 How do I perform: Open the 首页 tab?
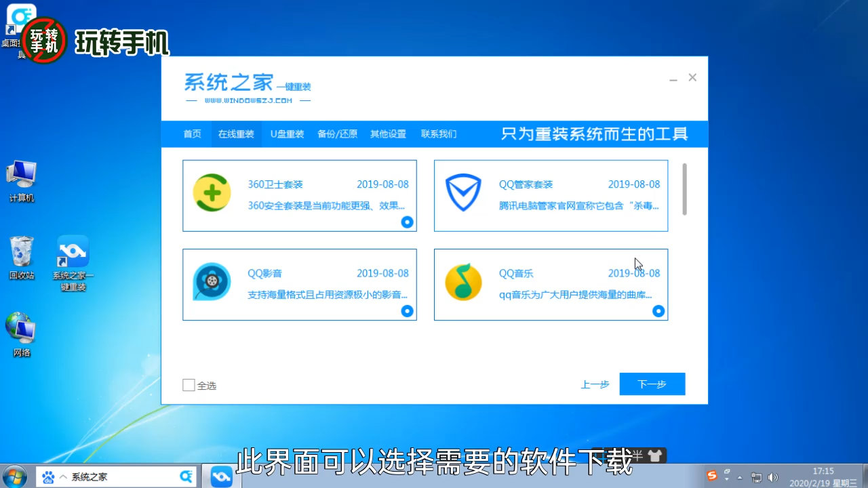coord(193,134)
